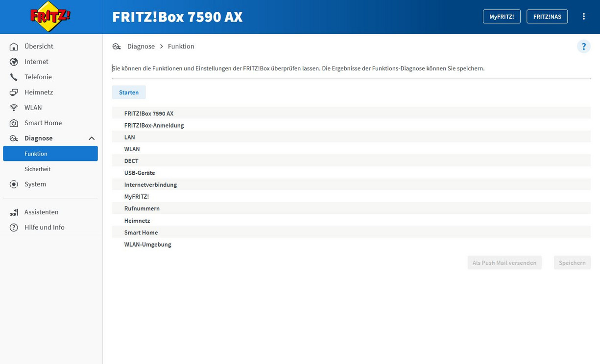Open help via the question mark button

pos(583,46)
